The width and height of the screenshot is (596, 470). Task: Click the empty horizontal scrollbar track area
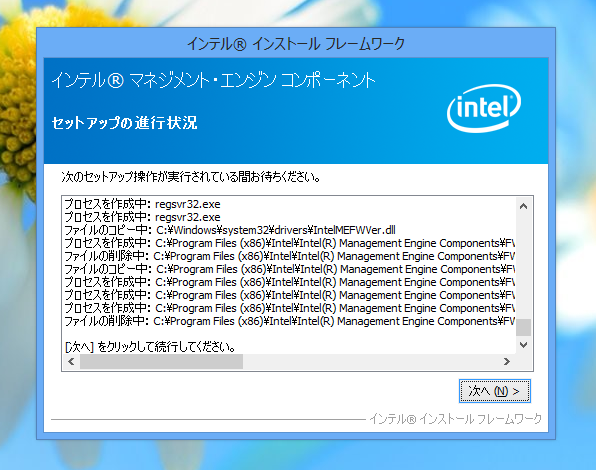[x=371, y=361]
